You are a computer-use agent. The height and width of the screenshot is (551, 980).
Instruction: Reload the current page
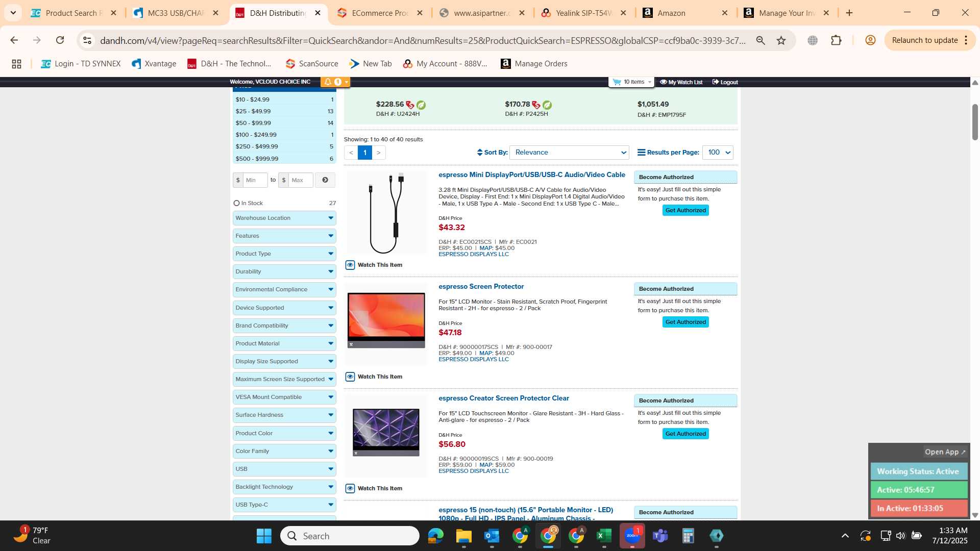[x=60, y=40]
